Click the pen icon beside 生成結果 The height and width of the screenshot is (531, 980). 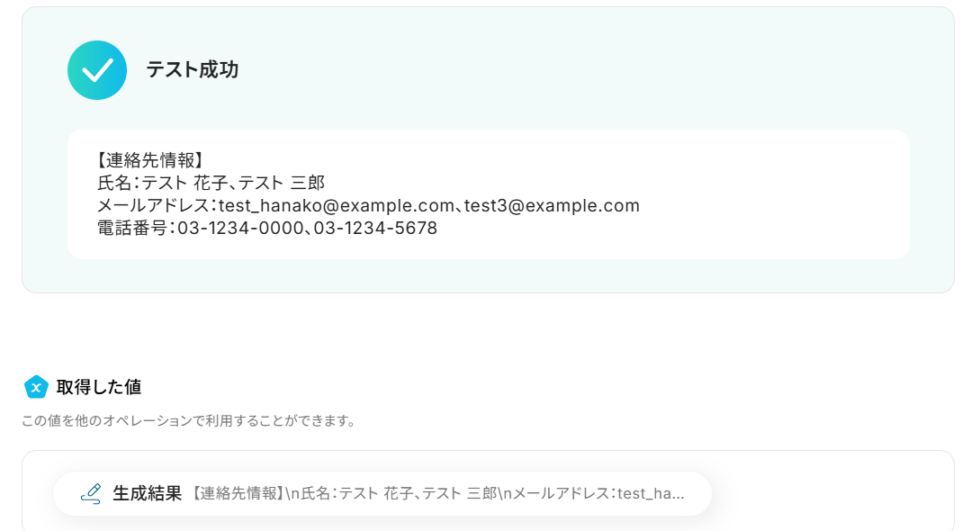[x=90, y=493]
